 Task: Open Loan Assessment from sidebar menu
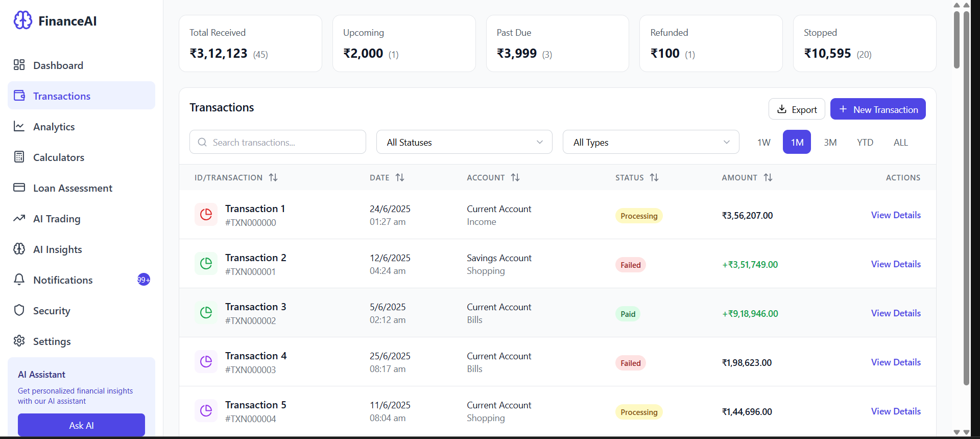(73, 188)
